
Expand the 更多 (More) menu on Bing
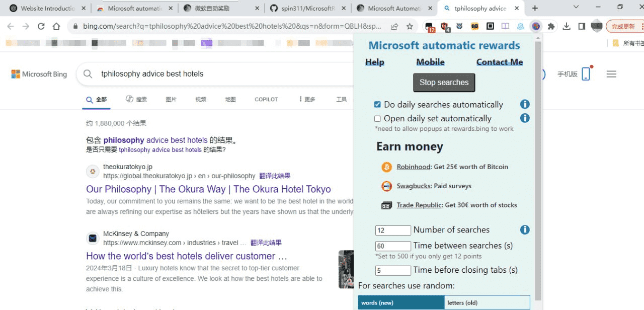pos(307,99)
